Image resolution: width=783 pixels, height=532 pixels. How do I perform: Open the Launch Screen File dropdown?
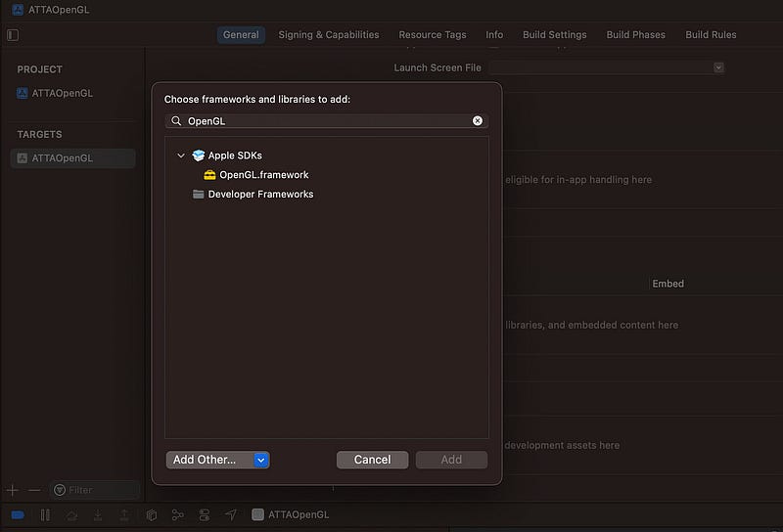coord(718,67)
